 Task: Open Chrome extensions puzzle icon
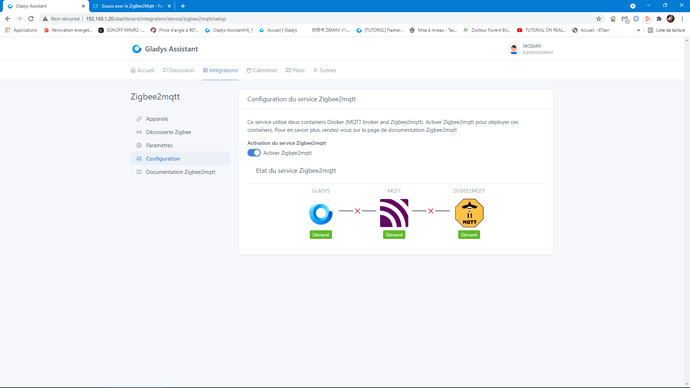(659, 19)
